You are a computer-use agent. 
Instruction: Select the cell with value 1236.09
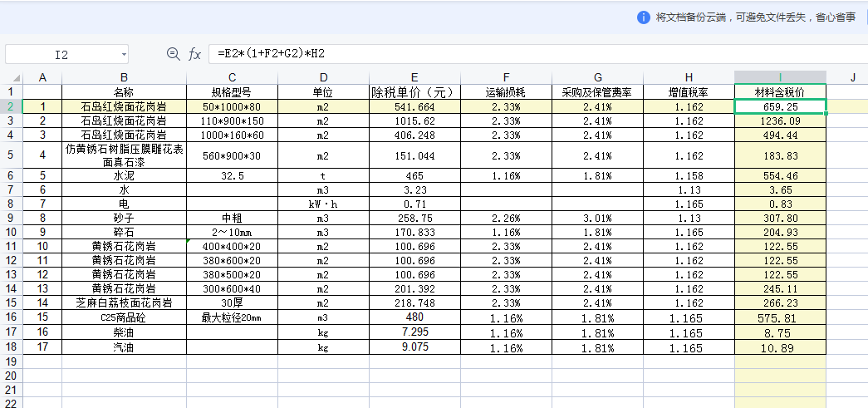[780, 120]
